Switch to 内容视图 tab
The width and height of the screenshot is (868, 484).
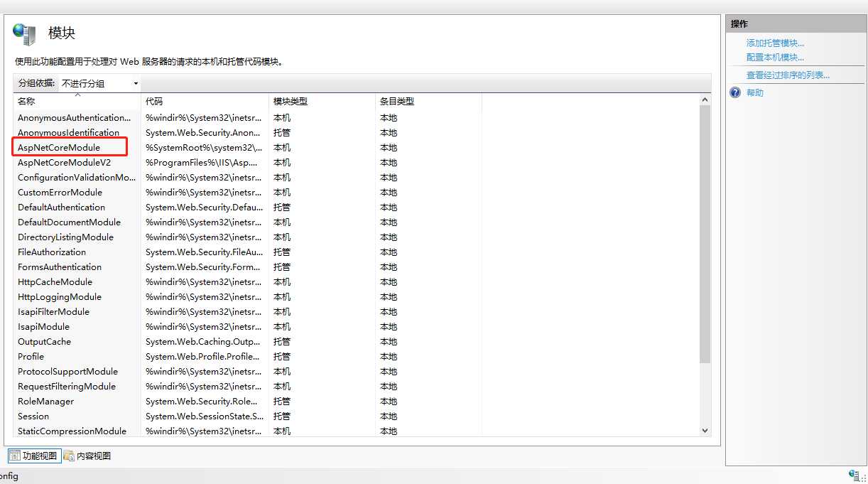(x=93, y=456)
